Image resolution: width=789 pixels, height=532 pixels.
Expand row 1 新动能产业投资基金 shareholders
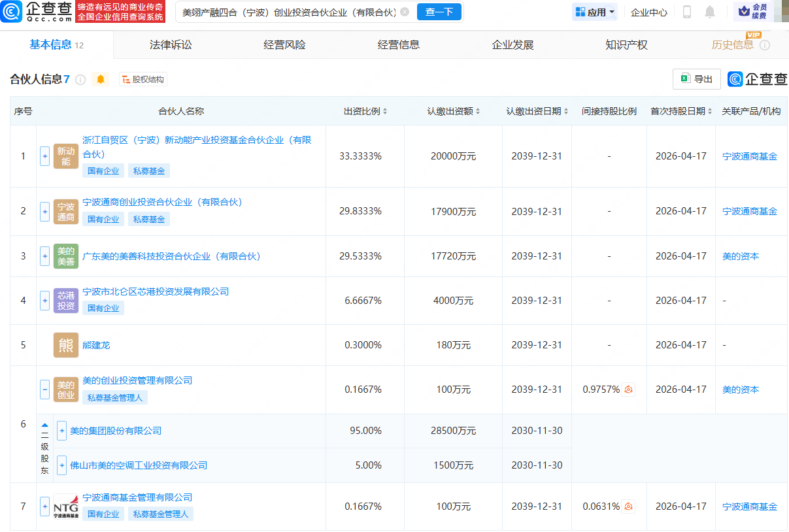[x=44, y=156]
